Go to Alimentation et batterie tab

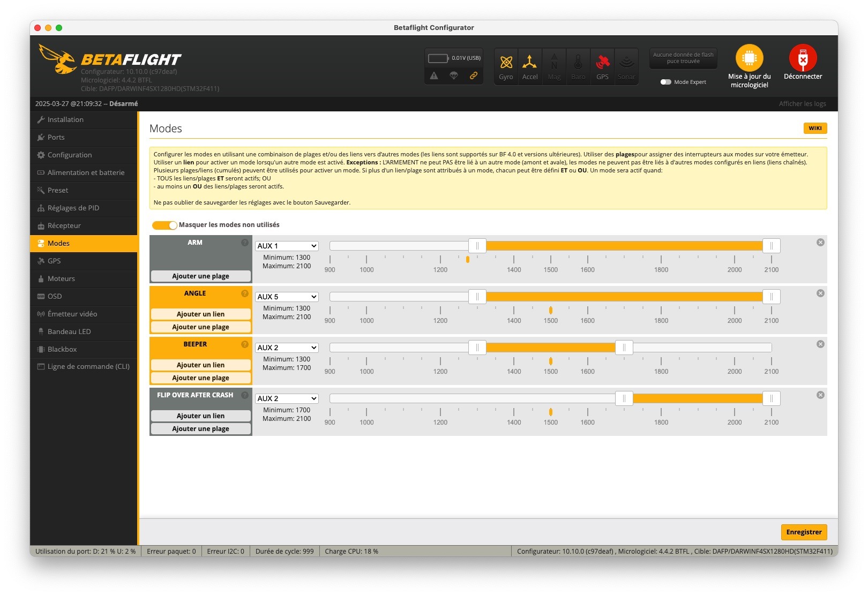coord(84,173)
